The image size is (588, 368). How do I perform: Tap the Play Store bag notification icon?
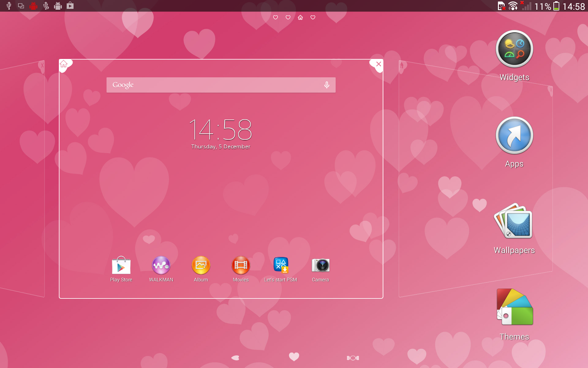tap(70, 6)
